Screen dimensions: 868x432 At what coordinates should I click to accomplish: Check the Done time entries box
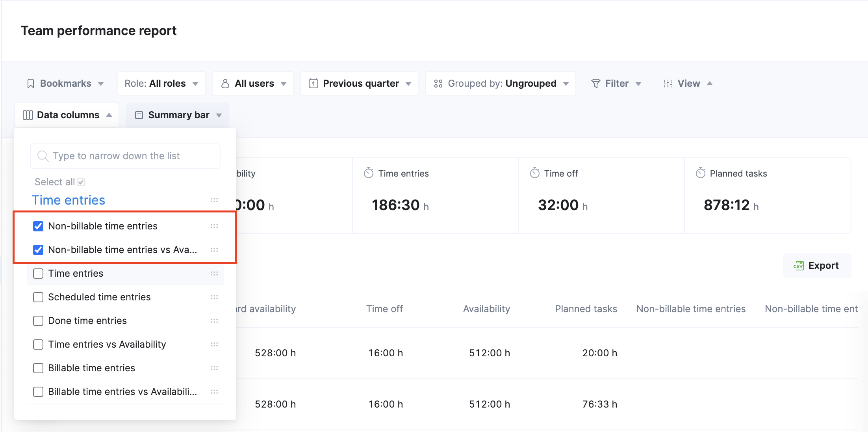(38, 321)
